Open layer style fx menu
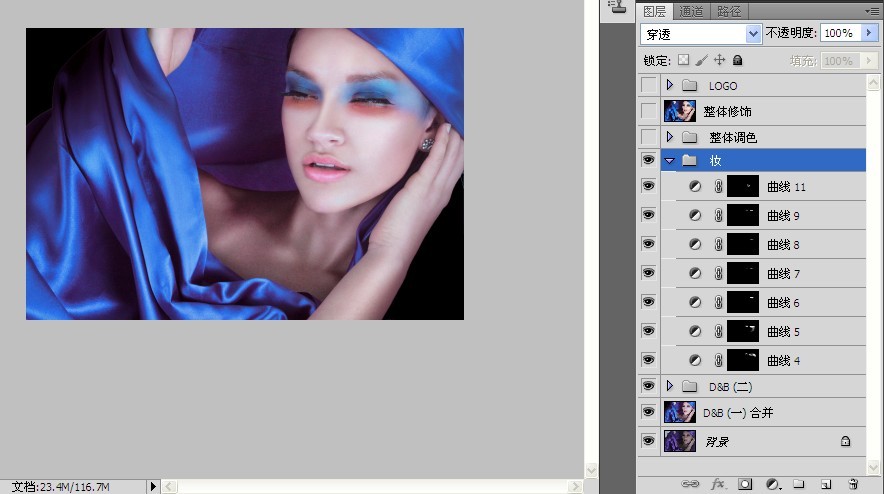 718,484
